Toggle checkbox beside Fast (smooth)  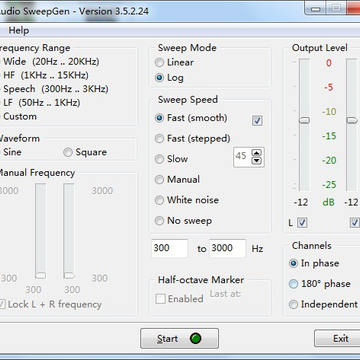click(x=257, y=121)
